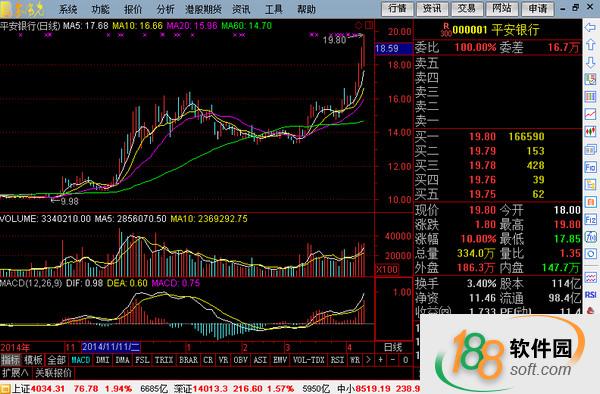Click the back arrow icon in right sidebar
600x394 pixels.
(x=590, y=27)
